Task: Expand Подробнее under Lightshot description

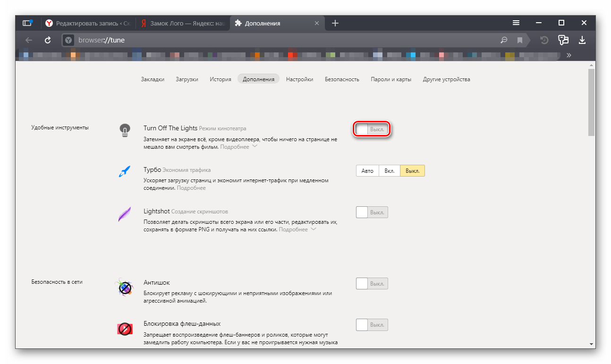Action: [297, 229]
